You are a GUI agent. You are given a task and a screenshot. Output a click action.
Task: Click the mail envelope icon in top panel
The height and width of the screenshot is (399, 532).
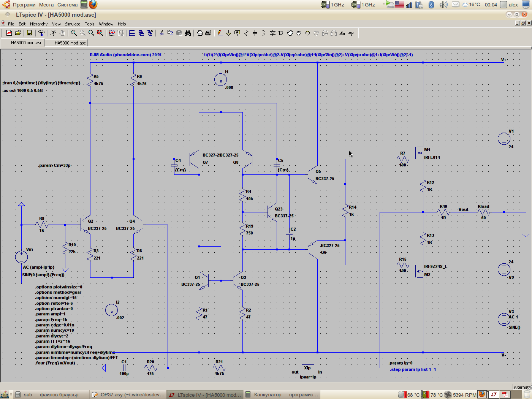456,5
